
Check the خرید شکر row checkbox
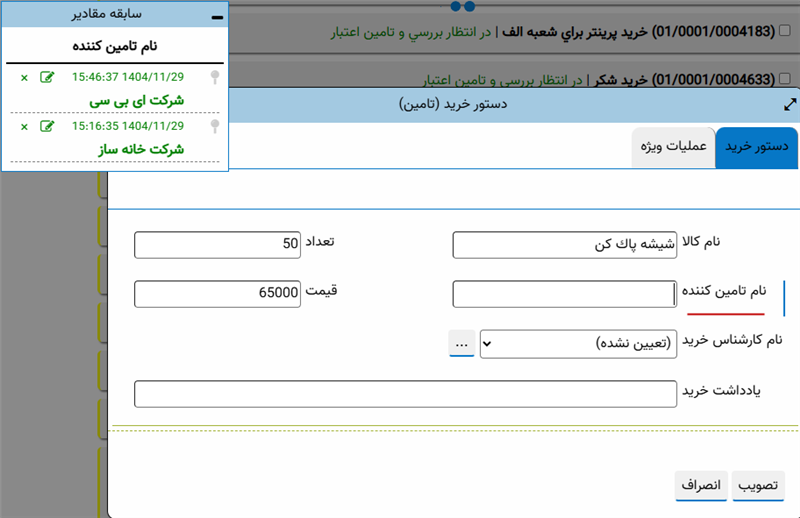click(786, 76)
